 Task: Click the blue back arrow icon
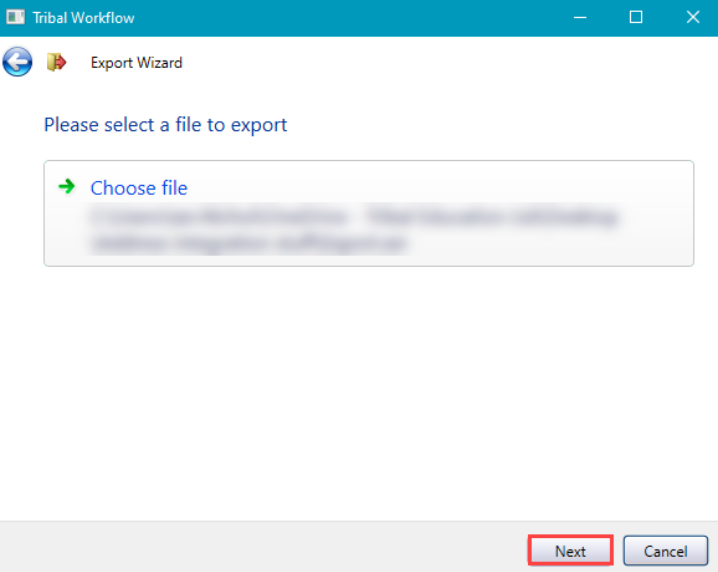tap(17, 62)
